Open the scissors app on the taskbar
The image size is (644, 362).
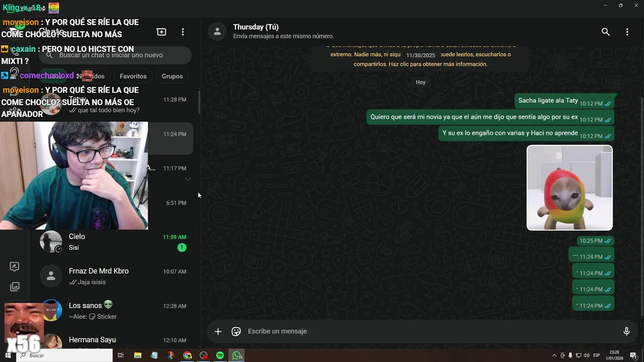pyautogui.click(x=171, y=355)
